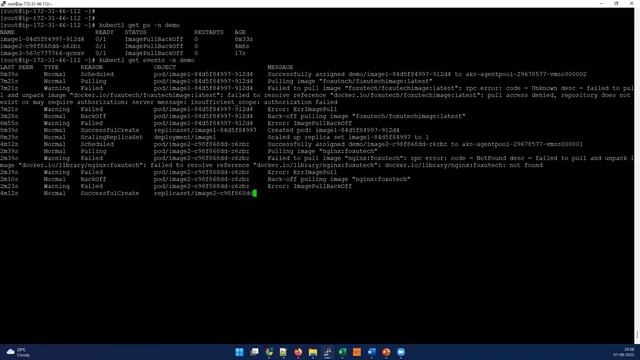Click message 'Successfully assigned demo/image1' line

(x=427, y=74)
